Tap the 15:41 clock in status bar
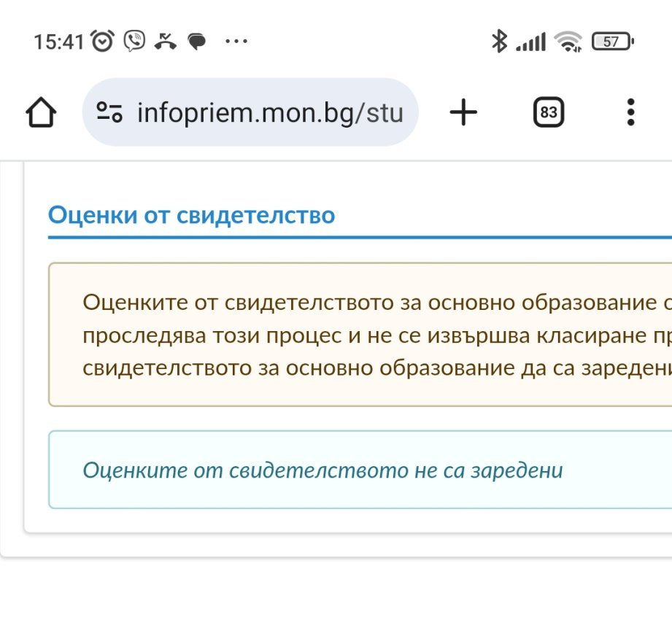This screenshot has height=625, width=672. click(59, 42)
